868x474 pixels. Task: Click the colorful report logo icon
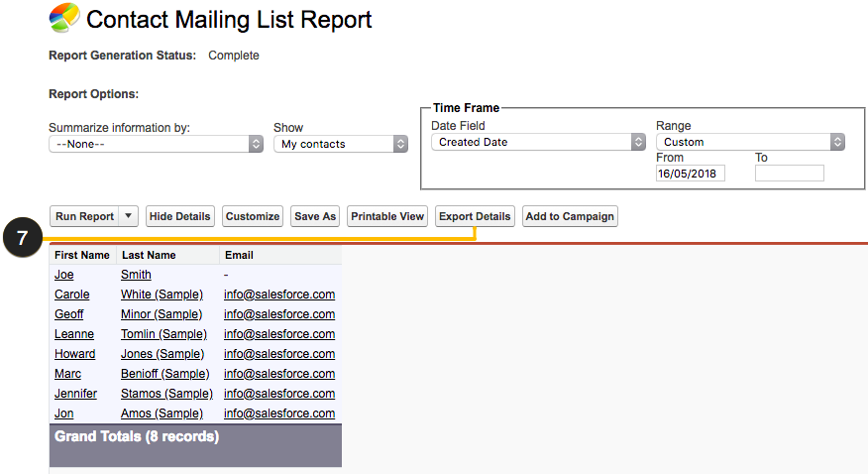(x=64, y=17)
